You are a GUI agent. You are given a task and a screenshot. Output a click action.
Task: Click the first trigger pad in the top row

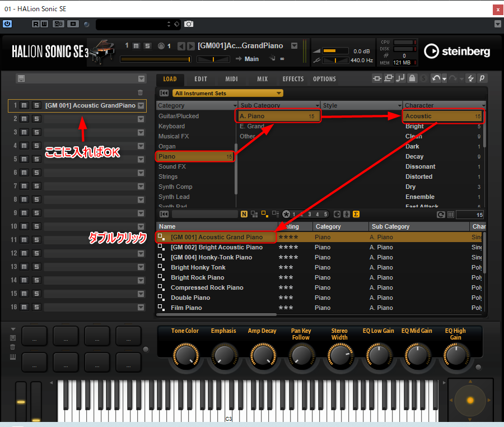pos(34,337)
